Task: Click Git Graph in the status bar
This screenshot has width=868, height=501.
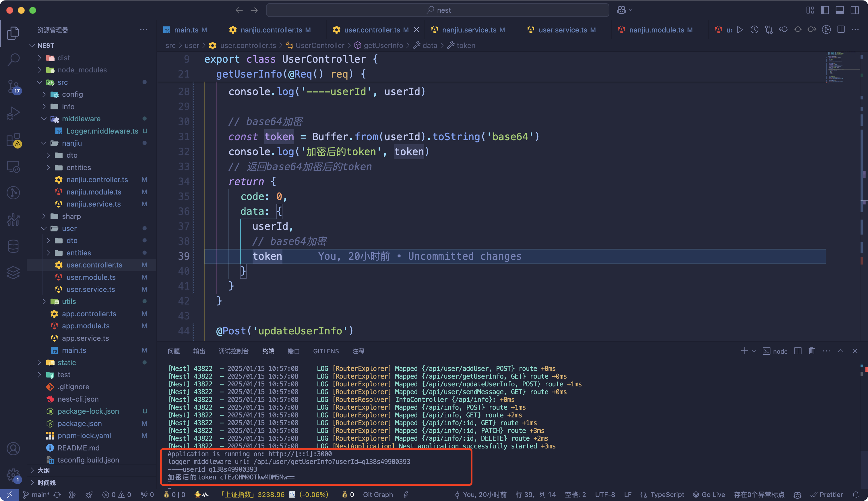Action: (x=377, y=494)
